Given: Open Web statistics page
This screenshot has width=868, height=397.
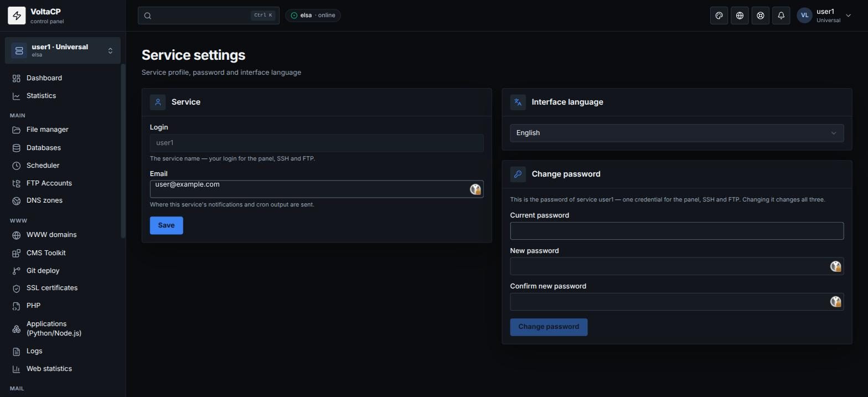Looking at the screenshot, I should (63, 369).
